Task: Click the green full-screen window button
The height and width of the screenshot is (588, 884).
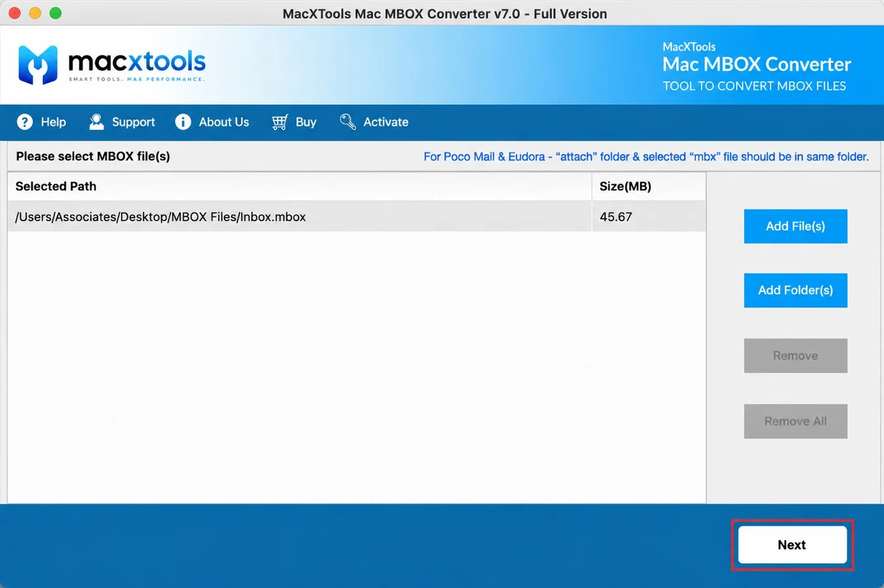Action: coord(56,13)
